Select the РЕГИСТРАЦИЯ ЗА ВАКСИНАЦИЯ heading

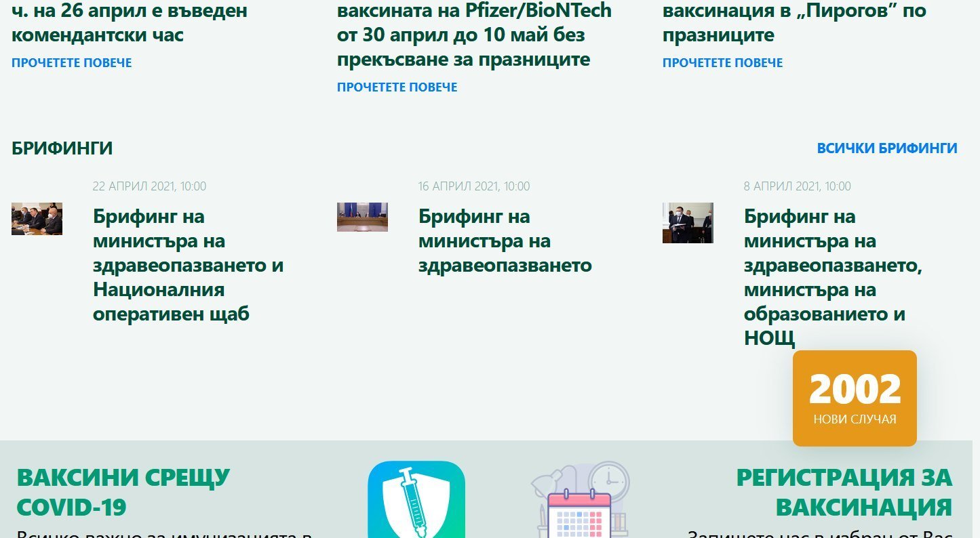[844, 492]
